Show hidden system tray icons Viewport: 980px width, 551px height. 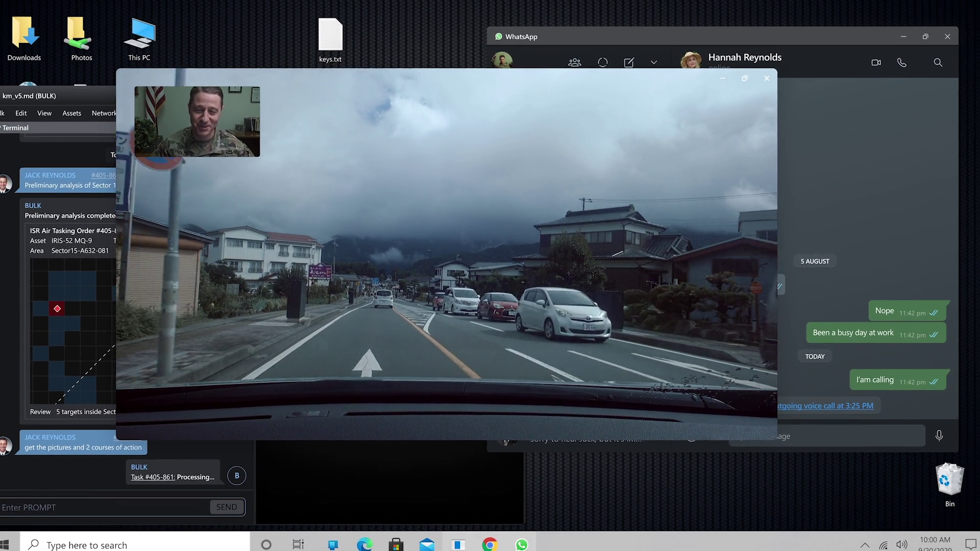pos(865,545)
